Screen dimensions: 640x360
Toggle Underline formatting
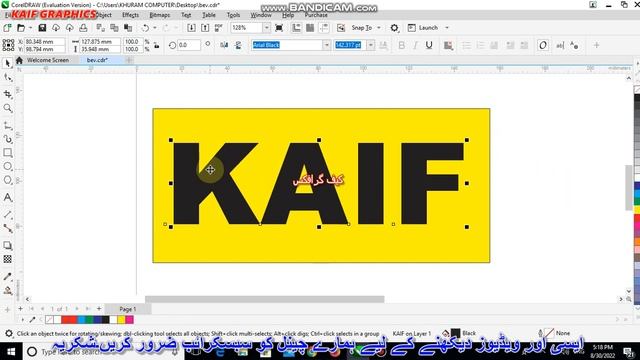(429, 45)
